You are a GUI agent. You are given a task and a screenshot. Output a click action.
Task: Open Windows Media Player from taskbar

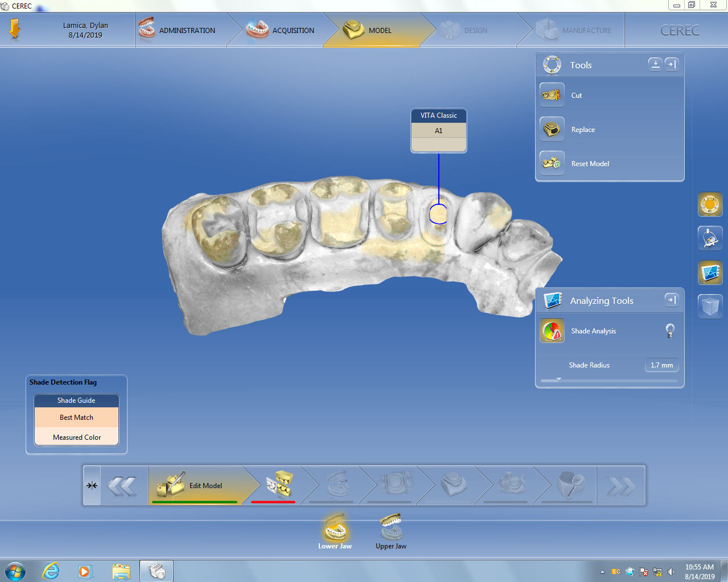(x=85, y=571)
